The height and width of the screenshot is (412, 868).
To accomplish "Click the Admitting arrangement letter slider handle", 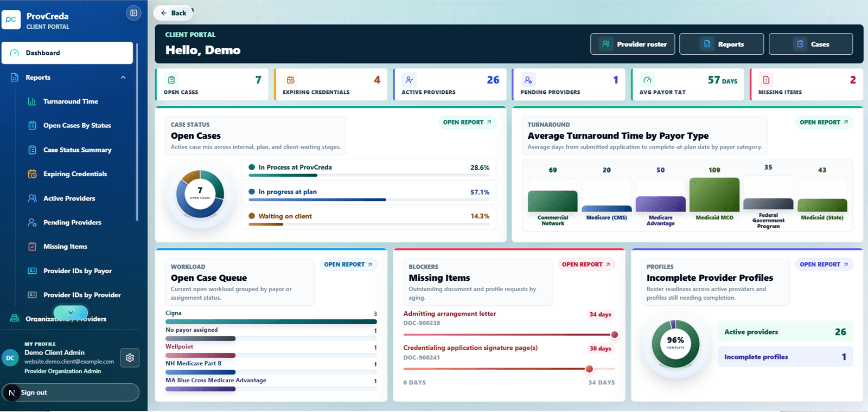I will pos(615,334).
